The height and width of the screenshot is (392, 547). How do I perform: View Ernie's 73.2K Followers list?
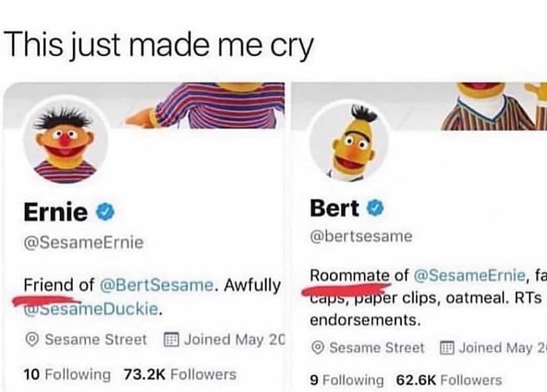pyautogui.click(x=180, y=374)
